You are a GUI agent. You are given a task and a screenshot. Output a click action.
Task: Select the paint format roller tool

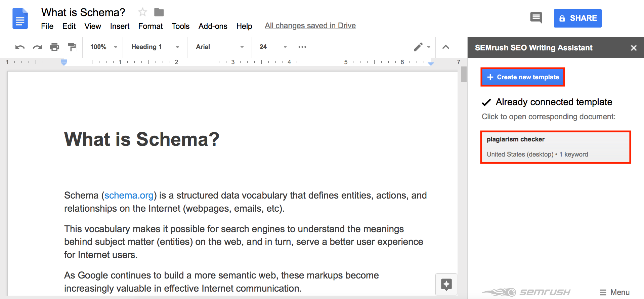click(x=72, y=47)
